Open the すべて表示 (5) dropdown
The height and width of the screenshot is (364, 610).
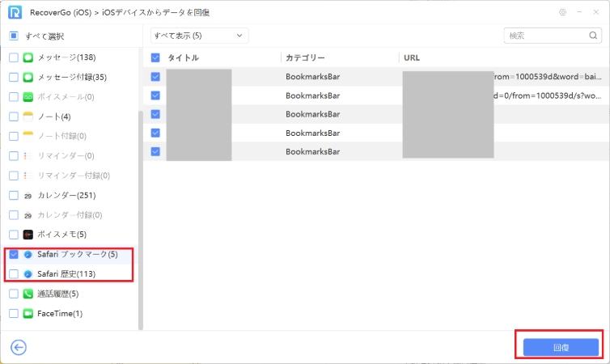pos(199,36)
